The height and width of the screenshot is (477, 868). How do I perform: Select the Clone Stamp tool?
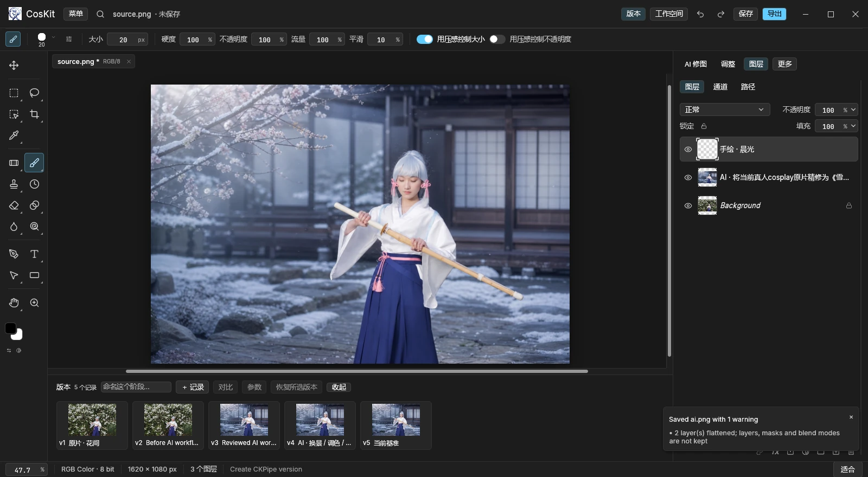click(x=14, y=184)
